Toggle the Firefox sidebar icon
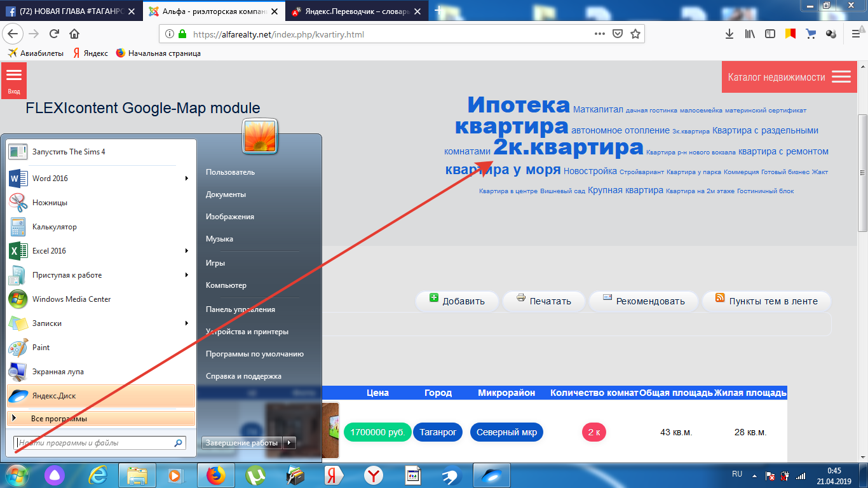This screenshot has width=868, height=488. (770, 34)
